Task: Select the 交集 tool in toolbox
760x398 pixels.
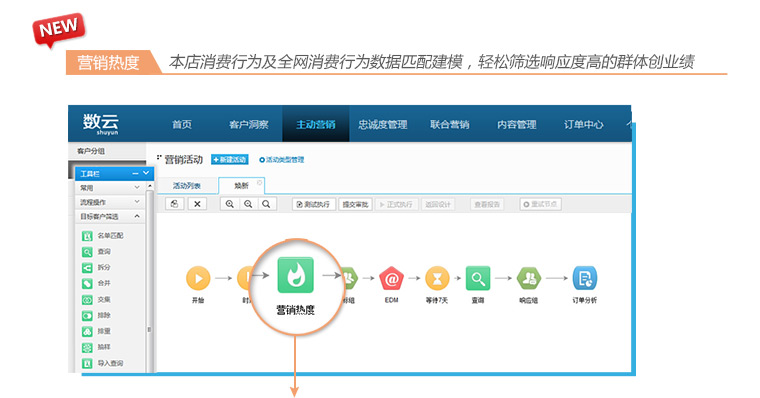Action: click(x=96, y=300)
